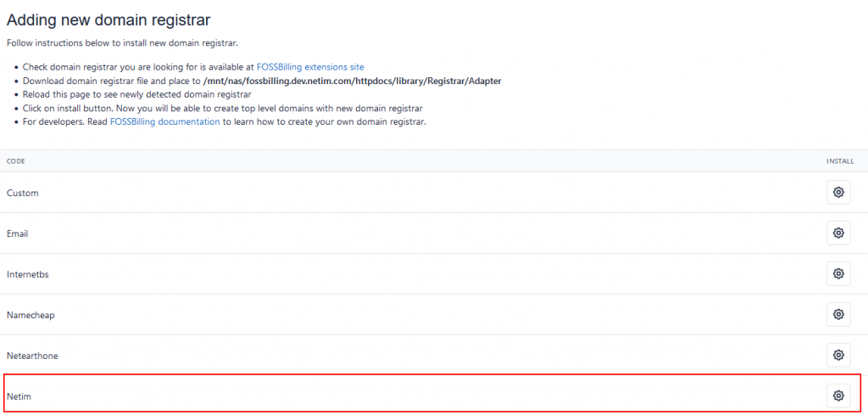Viewport: 868px width, 415px height.
Task: Click 'Follow instructions below' intro sentence
Action: coord(122,42)
